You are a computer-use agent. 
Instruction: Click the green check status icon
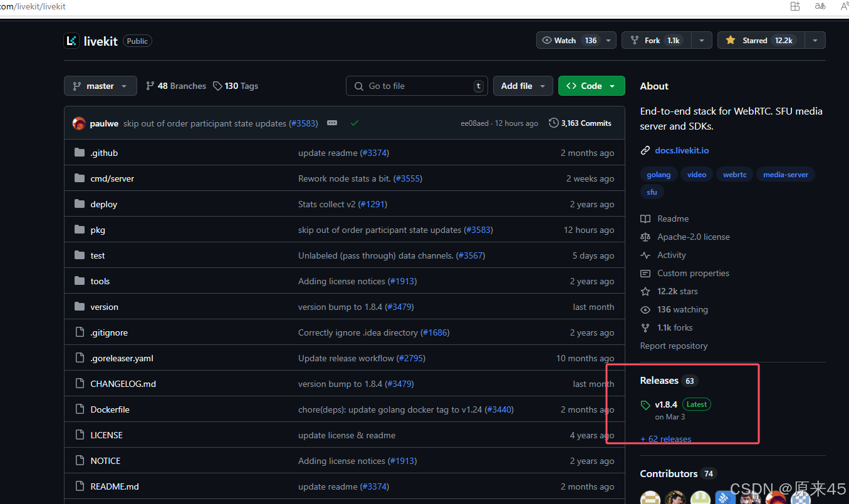[x=355, y=123]
